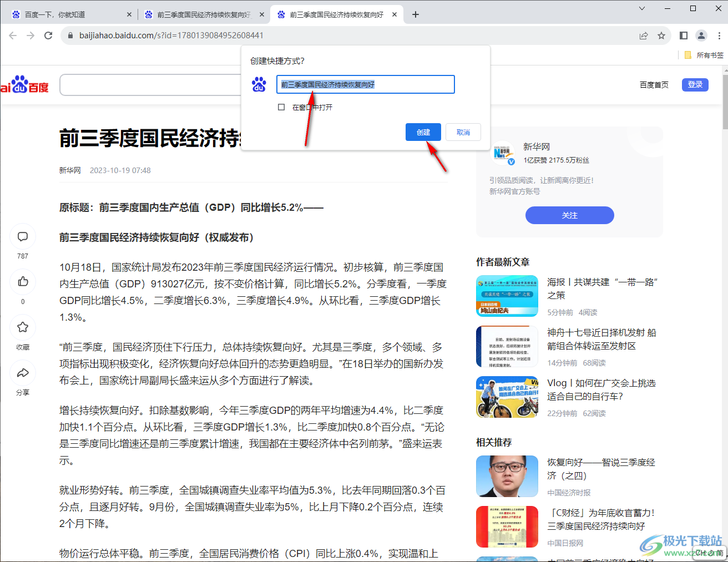Switch to the middle 前三季度国民经济 tab
This screenshot has width=728, height=562.
[204, 14]
